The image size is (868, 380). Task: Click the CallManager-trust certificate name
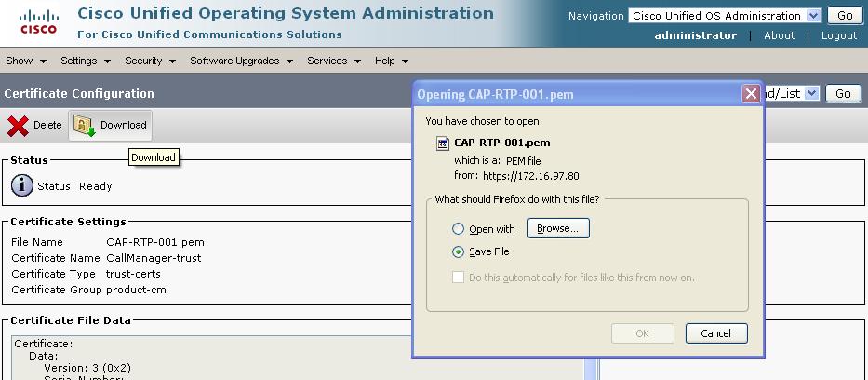tap(154, 258)
